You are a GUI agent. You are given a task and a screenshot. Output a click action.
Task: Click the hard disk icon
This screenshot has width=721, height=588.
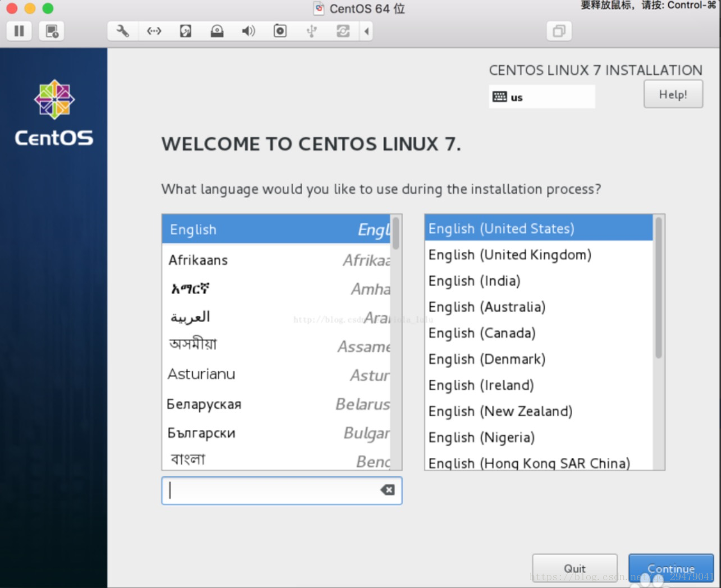pyautogui.click(x=185, y=31)
